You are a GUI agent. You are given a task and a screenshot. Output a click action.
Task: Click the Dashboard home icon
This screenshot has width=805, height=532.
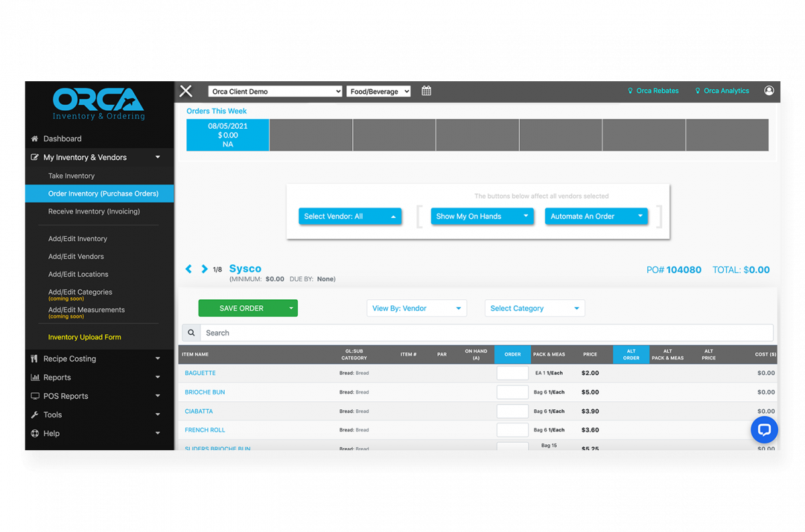35,139
